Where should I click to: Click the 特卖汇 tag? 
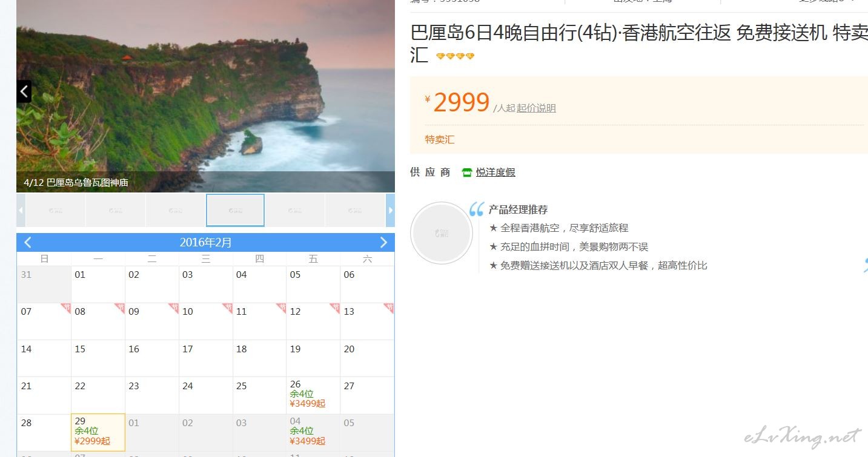[440, 140]
